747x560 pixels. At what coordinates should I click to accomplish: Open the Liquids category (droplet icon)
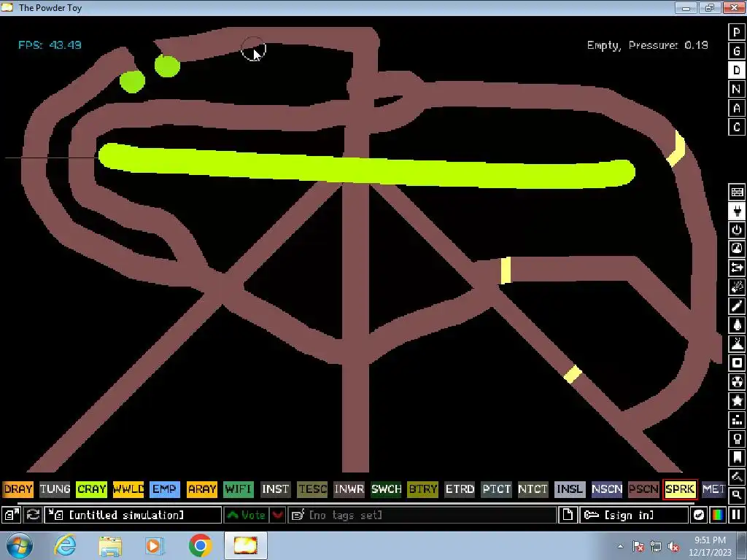737,324
